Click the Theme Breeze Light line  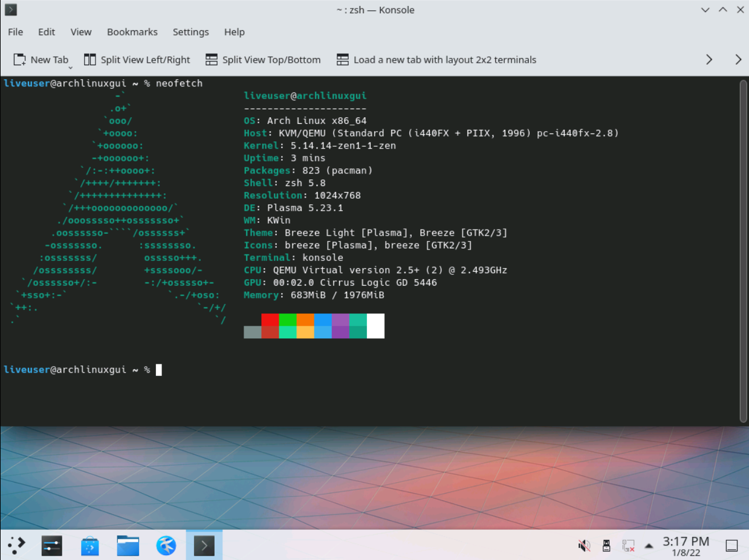coord(375,233)
